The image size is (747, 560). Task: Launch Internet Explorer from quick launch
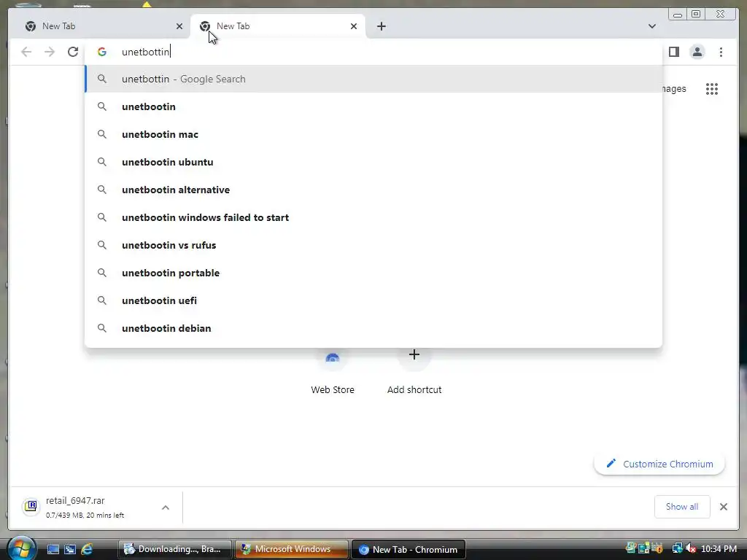tap(87, 549)
